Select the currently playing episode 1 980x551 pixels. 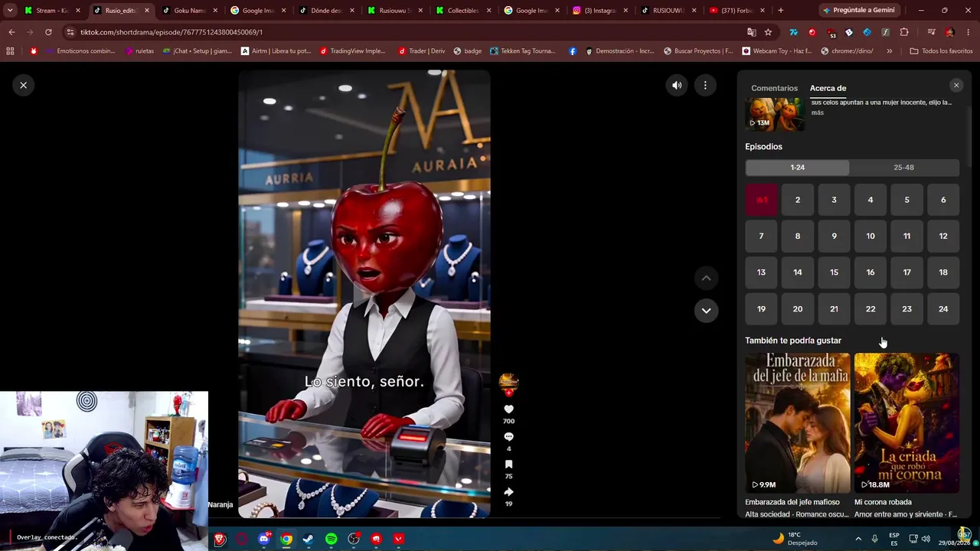[761, 200]
